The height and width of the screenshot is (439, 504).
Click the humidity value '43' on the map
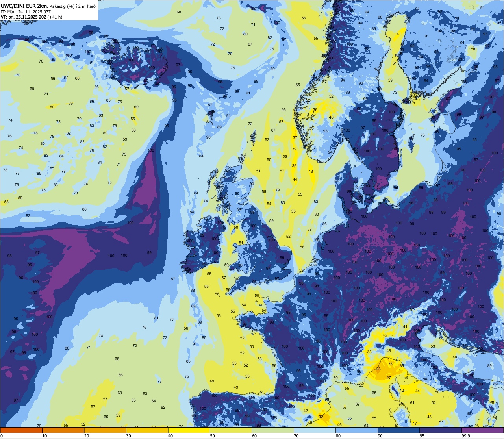(x=311, y=172)
